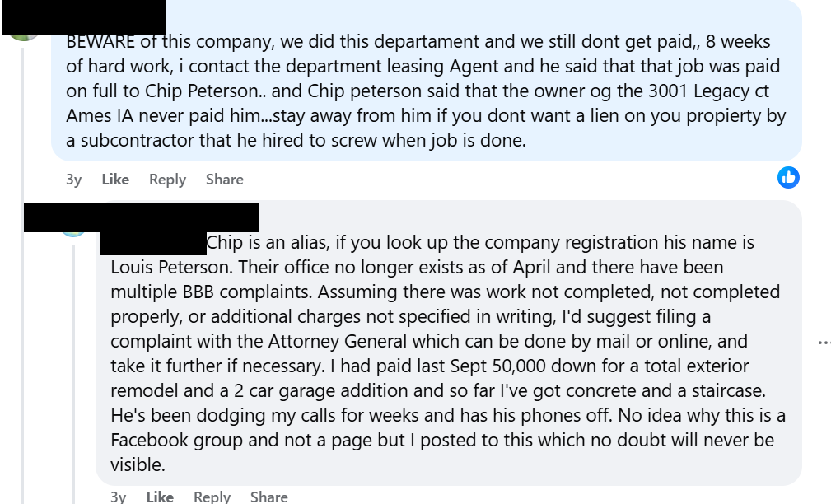Expand reactions list via thumbs-up badge
Image resolution: width=831 pixels, height=504 pixels.
pos(788,177)
